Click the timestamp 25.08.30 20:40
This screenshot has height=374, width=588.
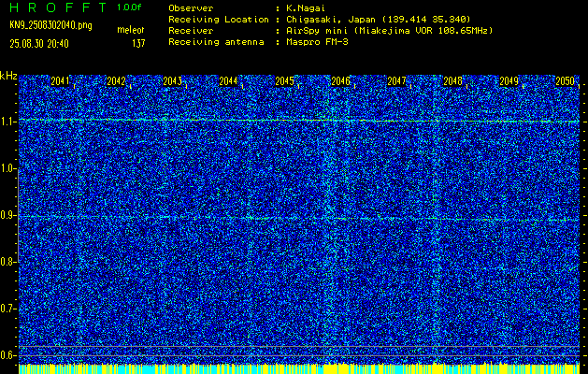39,44
